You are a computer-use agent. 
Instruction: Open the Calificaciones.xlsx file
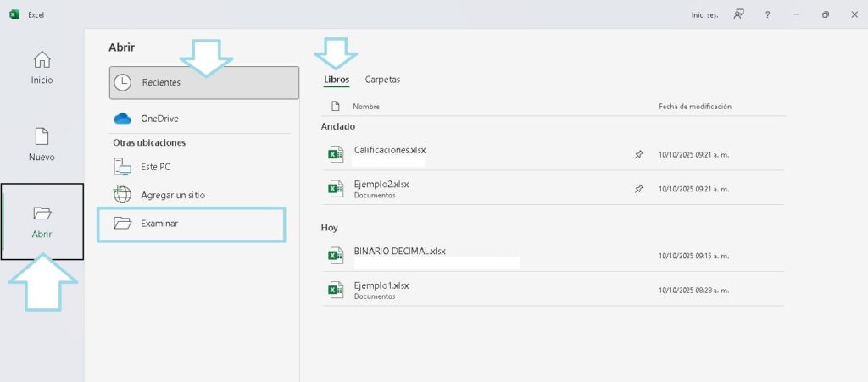click(390, 150)
